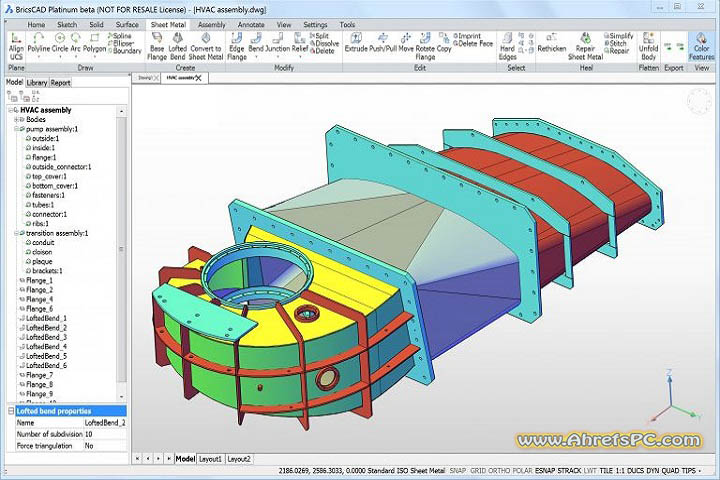Image resolution: width=720 pixels, height=480 pixels.
Task: Toggle Color Features view
Action: (701, 46)
